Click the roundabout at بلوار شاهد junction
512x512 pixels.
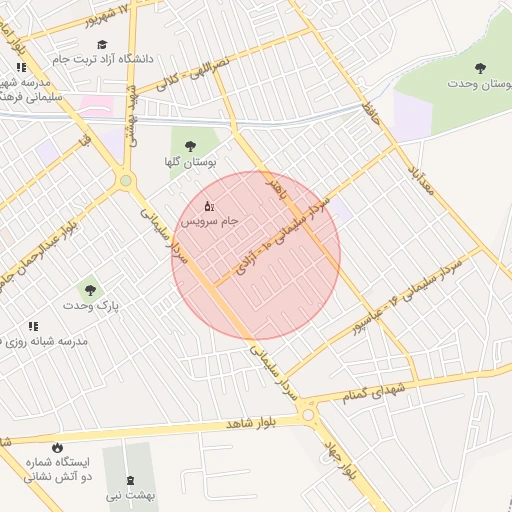coord(308,415)
